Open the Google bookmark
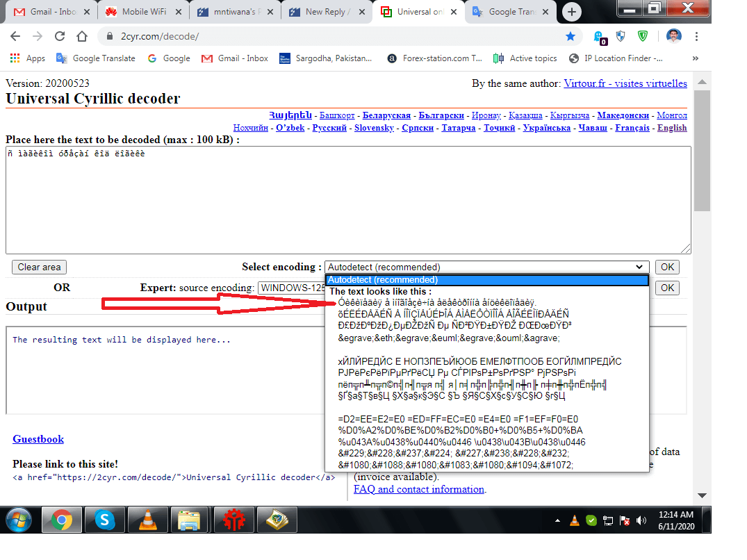Screen dimensions: 747x560 (169, 58)
